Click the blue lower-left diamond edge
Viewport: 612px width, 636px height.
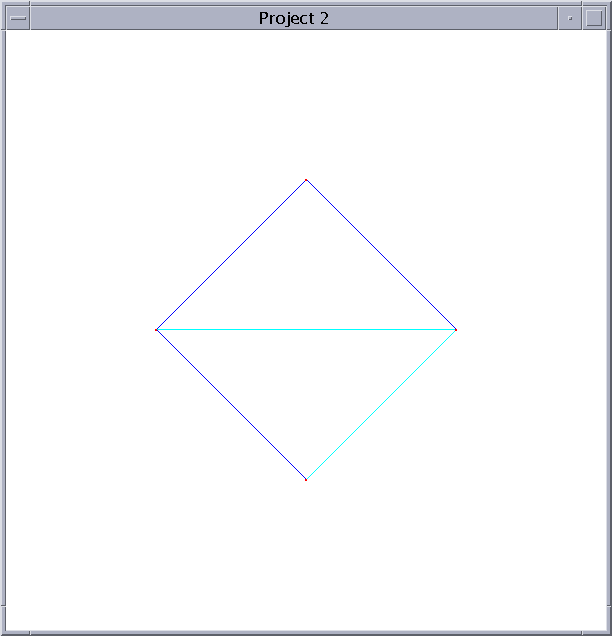(x=231, y=405)
